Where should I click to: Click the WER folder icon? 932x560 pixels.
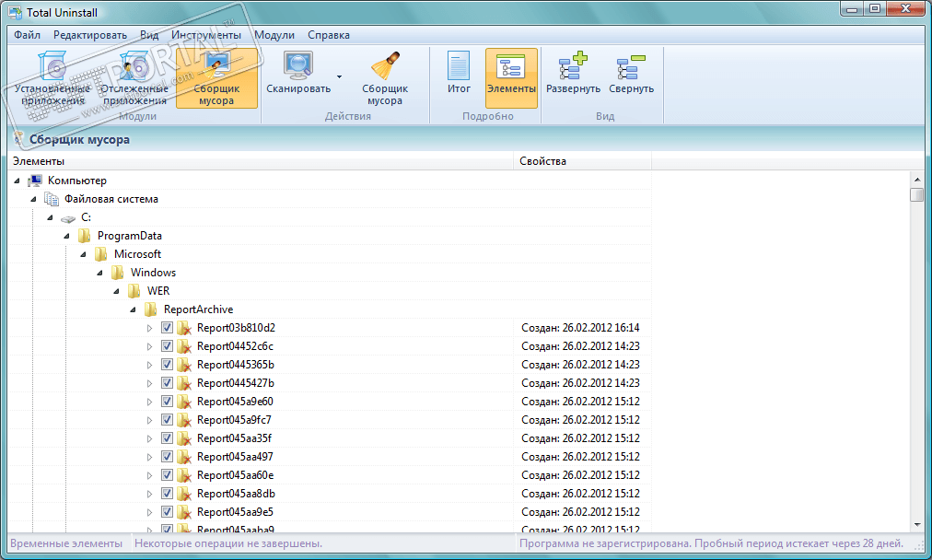tap(135, 291)
